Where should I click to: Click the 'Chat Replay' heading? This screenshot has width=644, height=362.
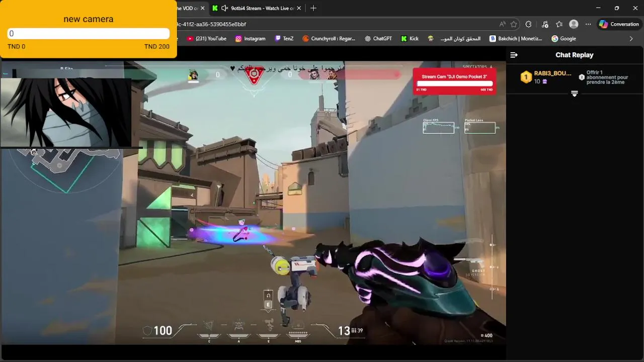tap(575, 55)
